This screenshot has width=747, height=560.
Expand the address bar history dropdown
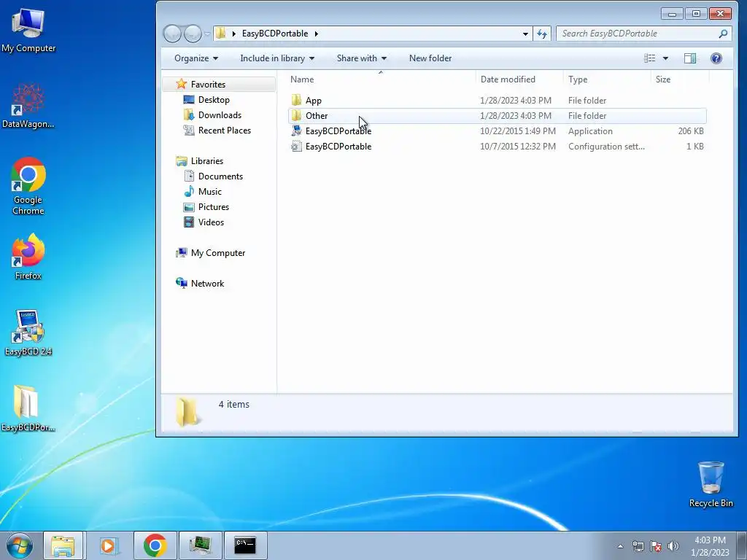(525, 34)
